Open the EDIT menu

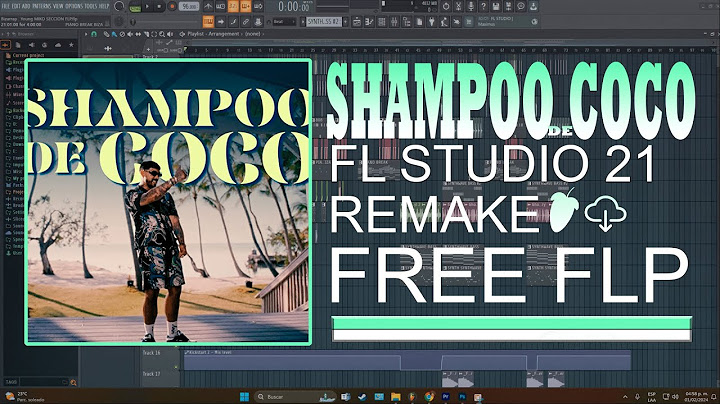16,6
